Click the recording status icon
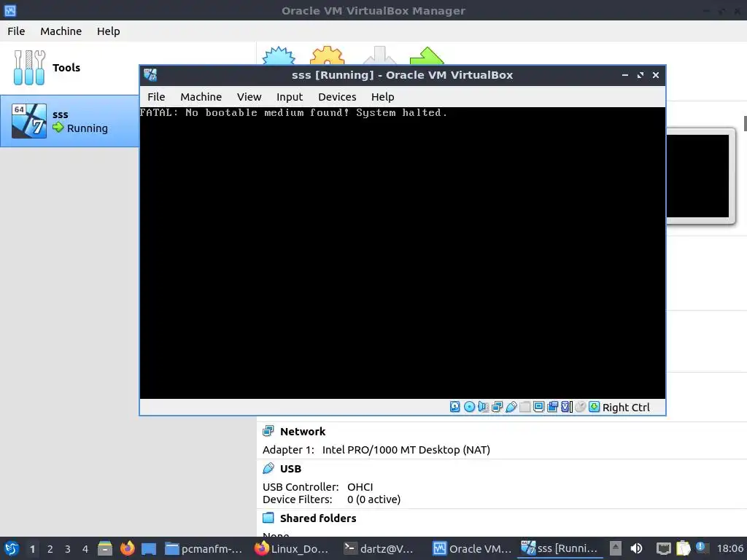 pos(553,407)
